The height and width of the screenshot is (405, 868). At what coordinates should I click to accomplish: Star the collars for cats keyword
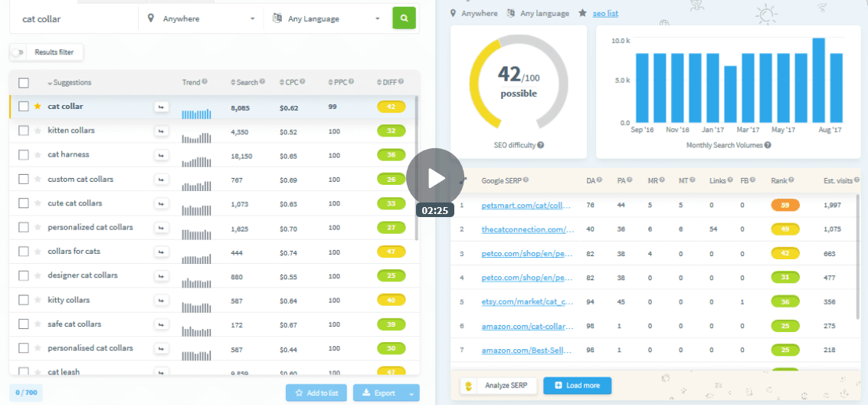38,252
